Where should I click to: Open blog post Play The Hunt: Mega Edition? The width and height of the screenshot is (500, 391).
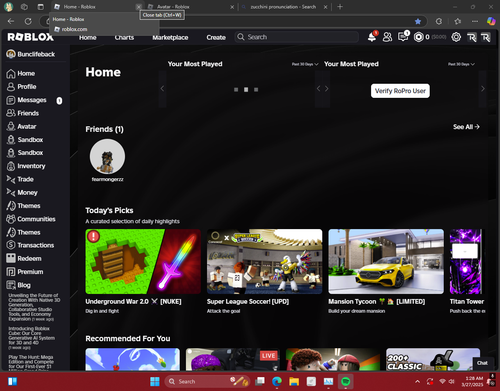(x=30, y=362)
